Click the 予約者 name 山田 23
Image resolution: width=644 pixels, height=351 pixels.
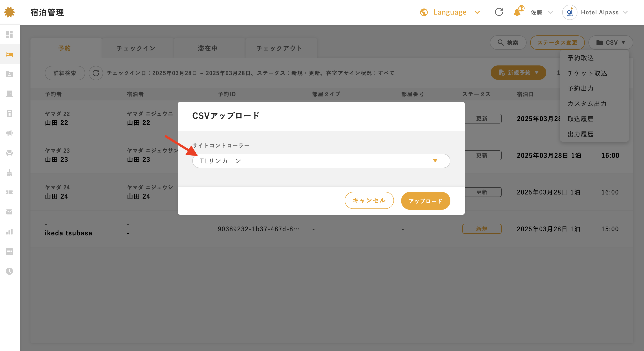[56, 160]
